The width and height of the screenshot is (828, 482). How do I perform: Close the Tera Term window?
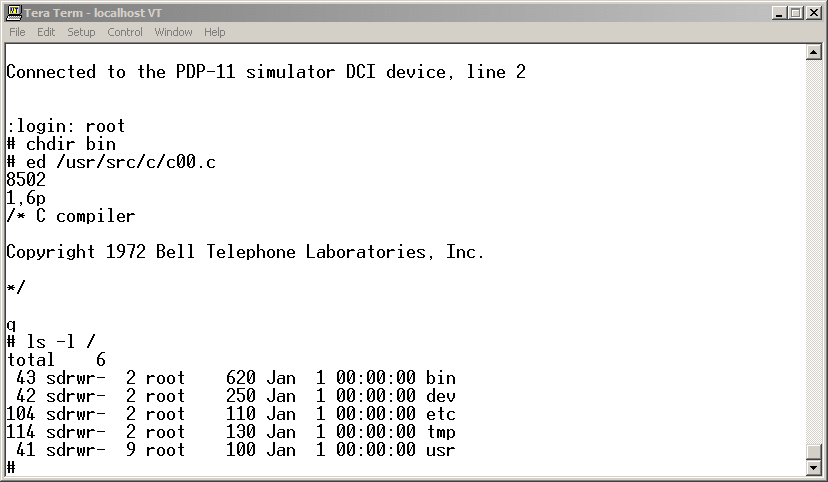tap(814, 13)
